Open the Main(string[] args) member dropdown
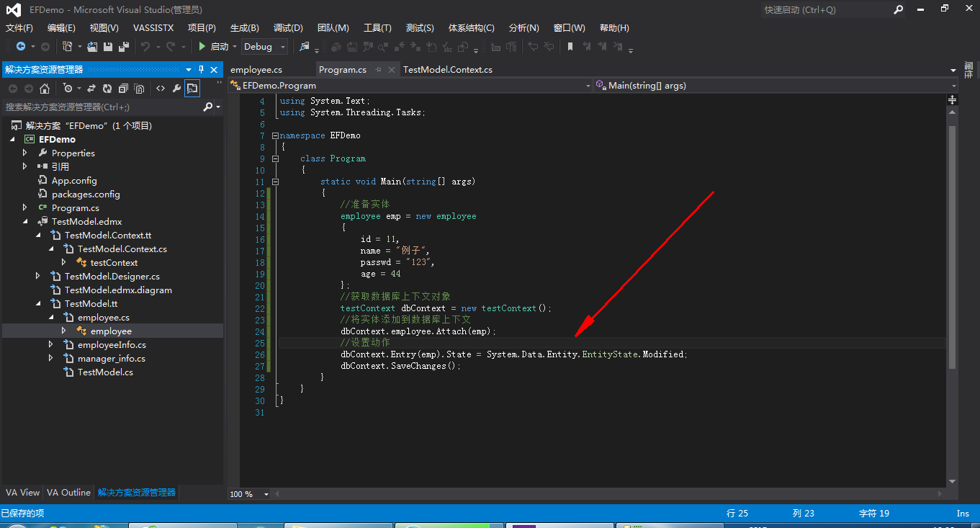Image resolution: width=980 pixels, height=528 pixels. (x=775, y=85)
